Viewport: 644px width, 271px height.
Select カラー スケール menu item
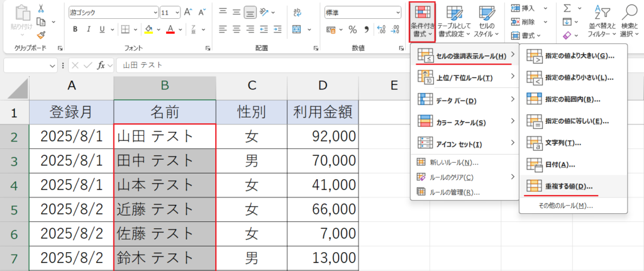(x=465, y=121)
